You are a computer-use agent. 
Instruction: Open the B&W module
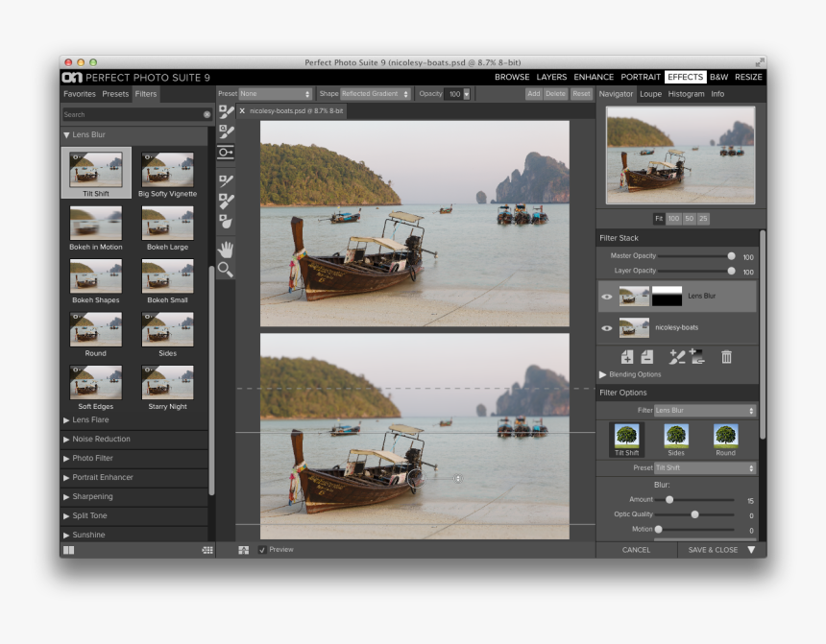pyautogui.click(x=718, y=77)
